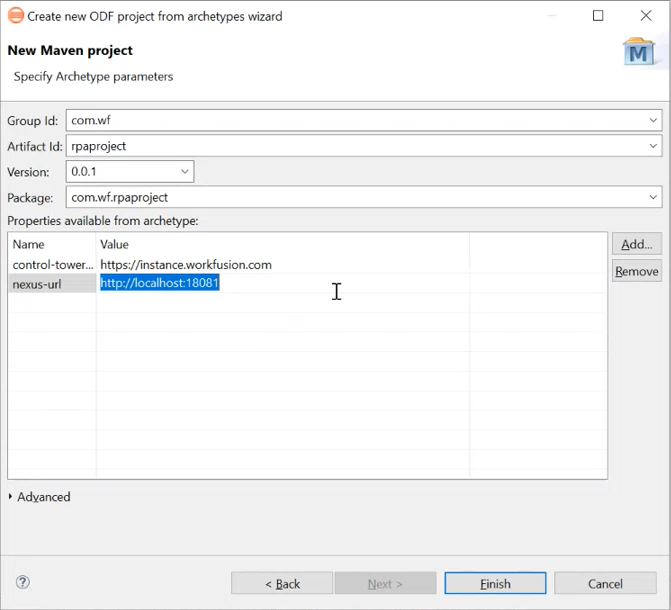Click the Maven M wizard icon
Viewport: 671px width, 610px height.
[639, 52]
